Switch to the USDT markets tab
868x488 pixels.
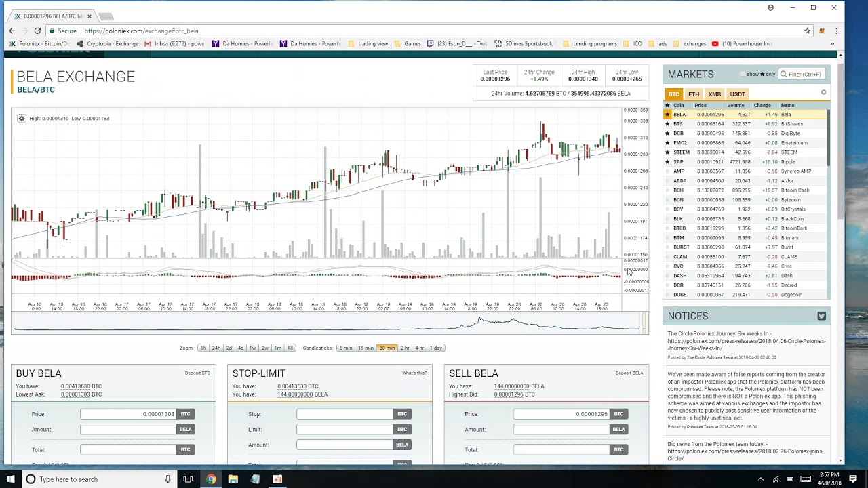click(x=737, y=94)
